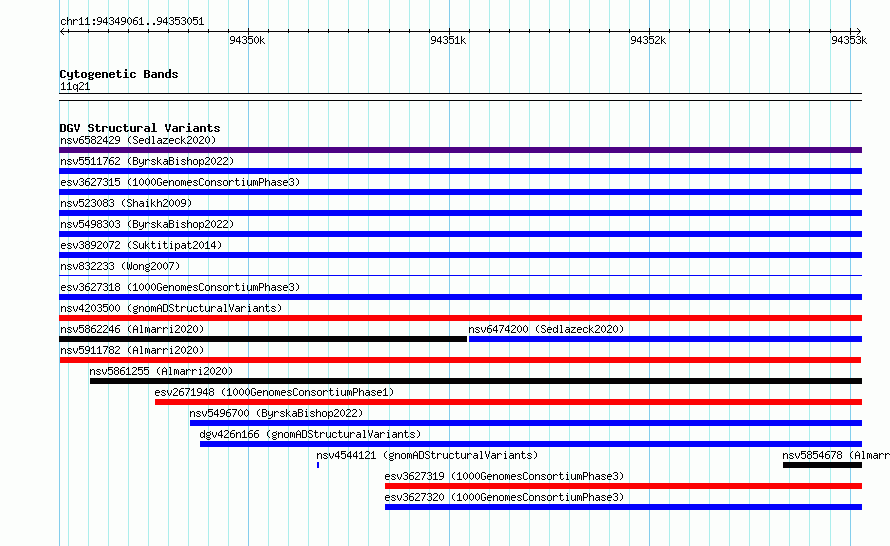890x546 pixels.
Task: Select the bar beneath nsv523083
Action: click(x=460, y=213)
